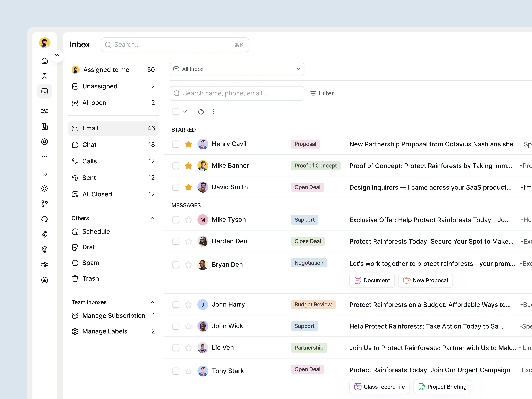532x399 pixels.
Task: Open the All Closed folder
Action: [113, 194]
